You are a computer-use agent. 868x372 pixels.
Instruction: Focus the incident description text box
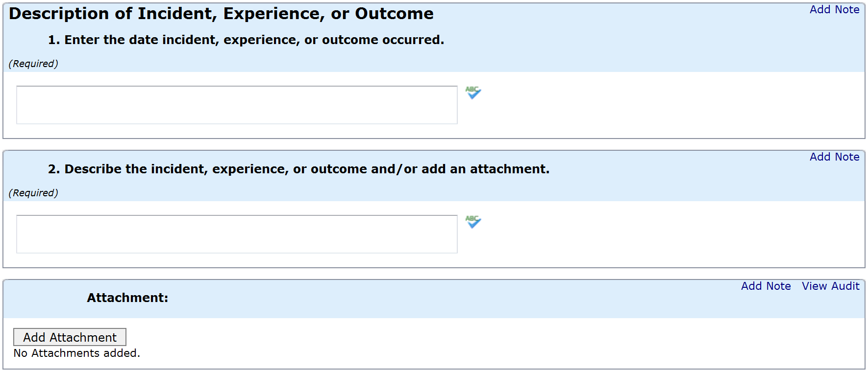237,234
